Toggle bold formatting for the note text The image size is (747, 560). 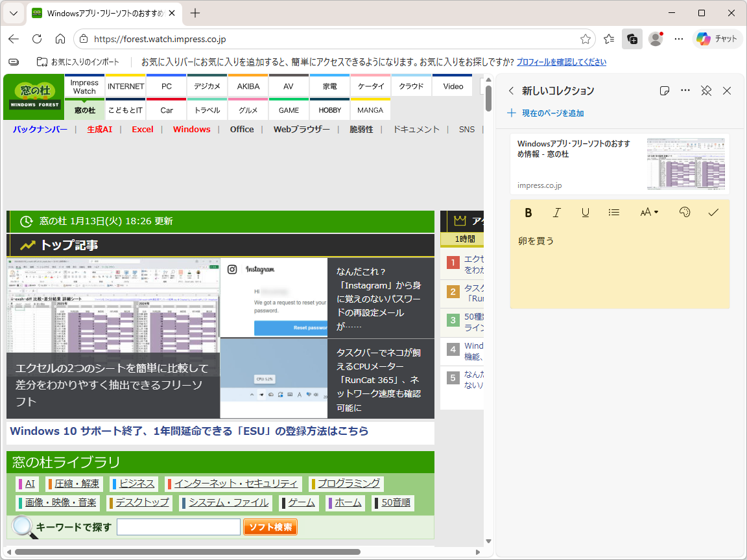tap(528, 212)
